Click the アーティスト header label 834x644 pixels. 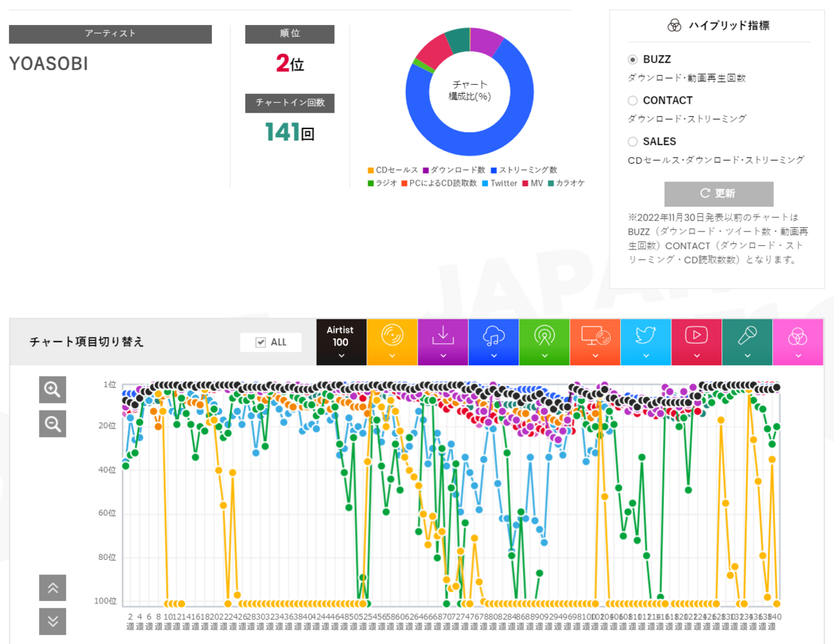111,33
